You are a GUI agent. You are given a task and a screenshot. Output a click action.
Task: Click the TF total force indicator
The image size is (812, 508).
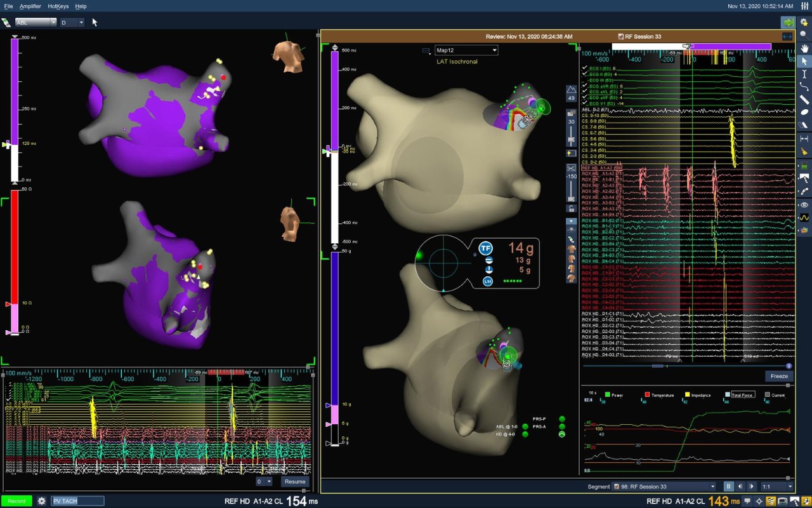pos(486,248)
